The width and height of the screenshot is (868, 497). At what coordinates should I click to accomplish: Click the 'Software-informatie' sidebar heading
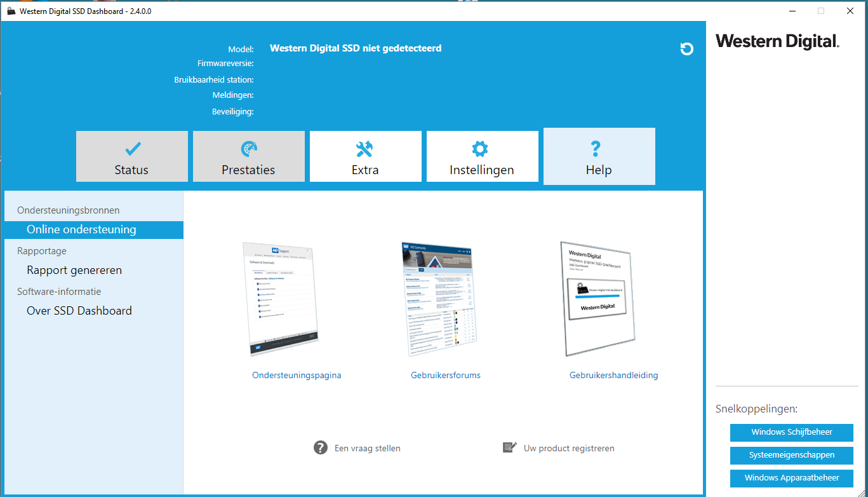(59, 292)
